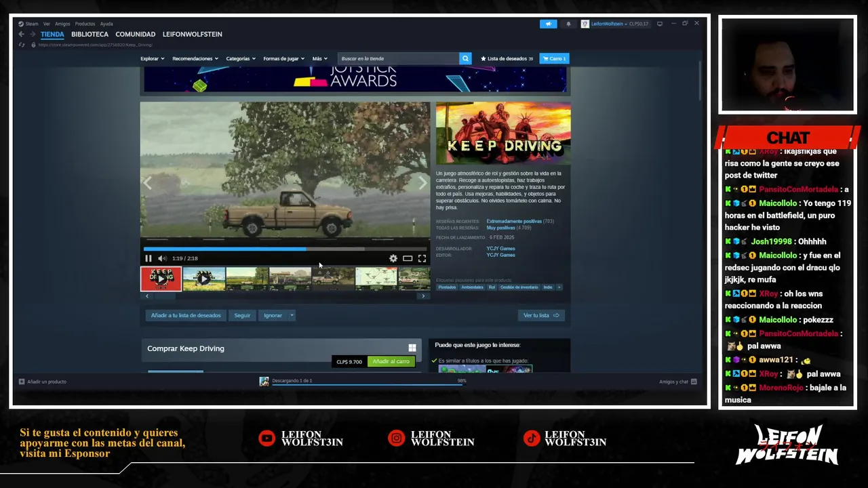Open YCJY Games editor link

pyautogui.click(x=500, y=255)
